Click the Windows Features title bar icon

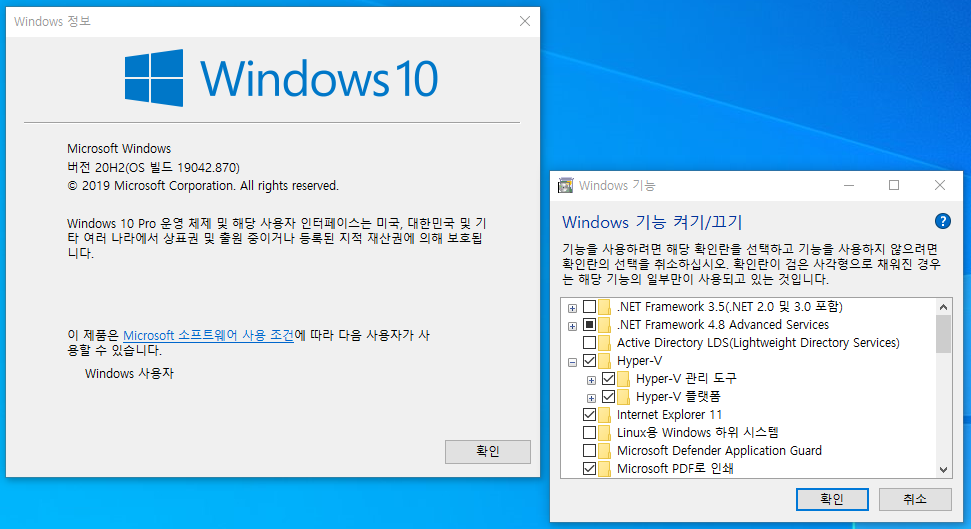(x=565, y=185)
